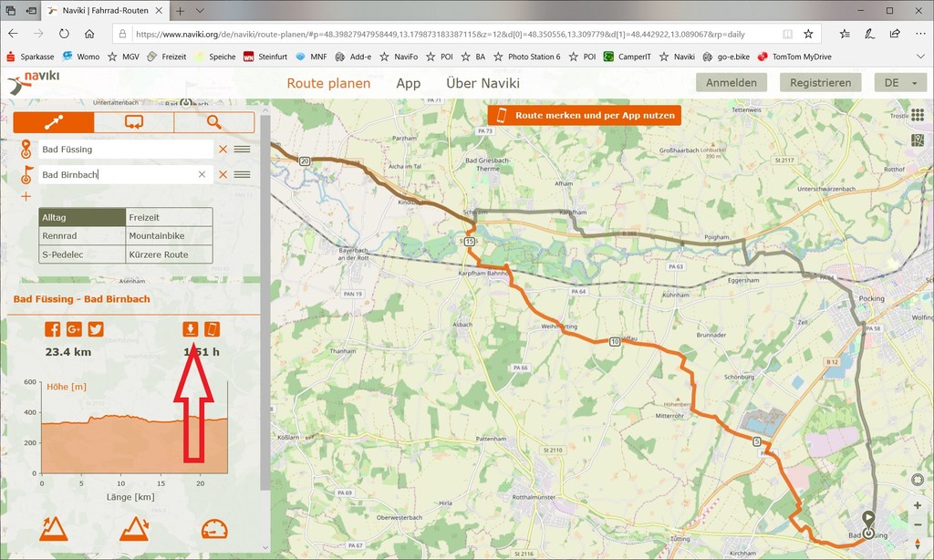The image size is (934, 560).
Task: Open a new browser tab
Action: [180, 11]
